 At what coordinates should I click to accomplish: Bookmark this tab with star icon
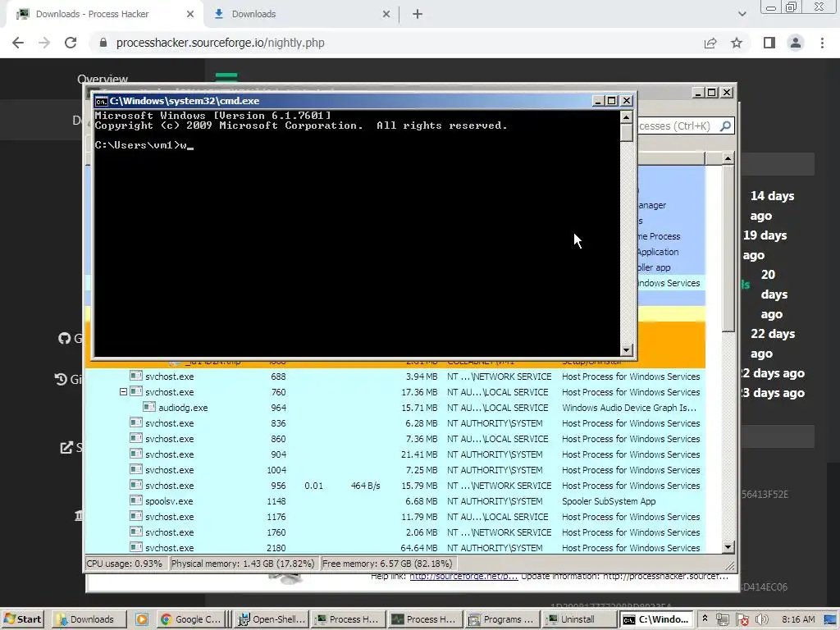coord(737,43)
